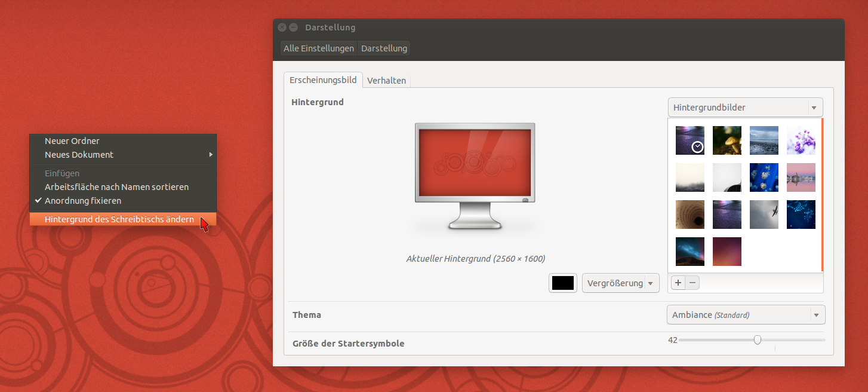Screen dimensions: 868x392
Task: Expand the Neues Dokument submenu arrow
Action: point(210,155)
